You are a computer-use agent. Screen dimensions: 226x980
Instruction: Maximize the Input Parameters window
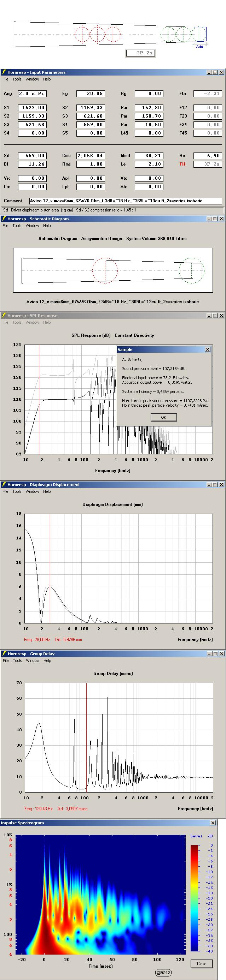[215, 72]
